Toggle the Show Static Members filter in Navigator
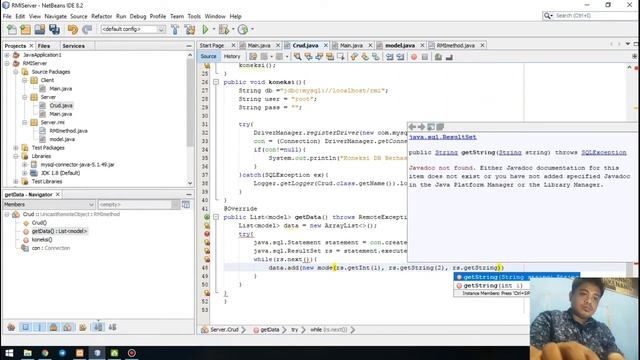Image resolution: width=640 pixels, height=360 pixels. point(40,327)
